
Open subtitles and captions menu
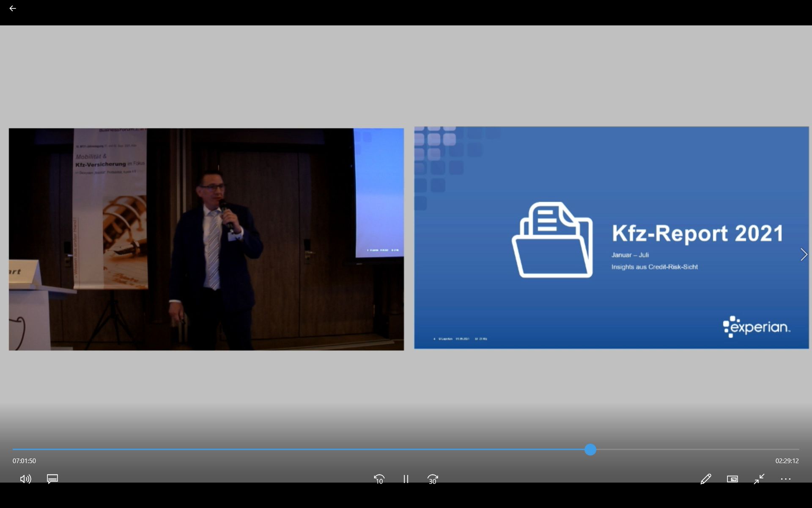tap(52, 479)
